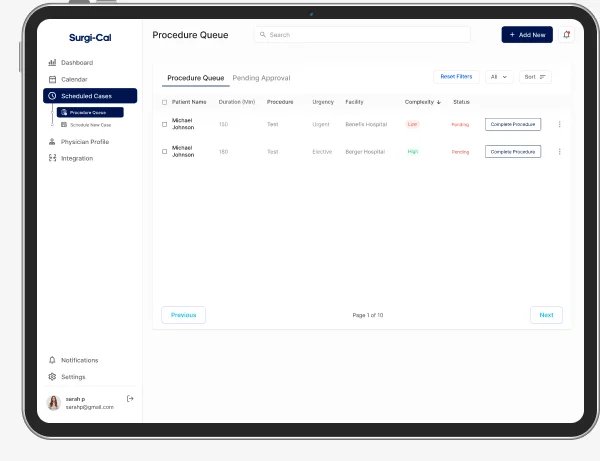Click the Calendar sidebar icon
Viewport: 600px width, 461px height.
pyautogui.click(x=52, y=79)
